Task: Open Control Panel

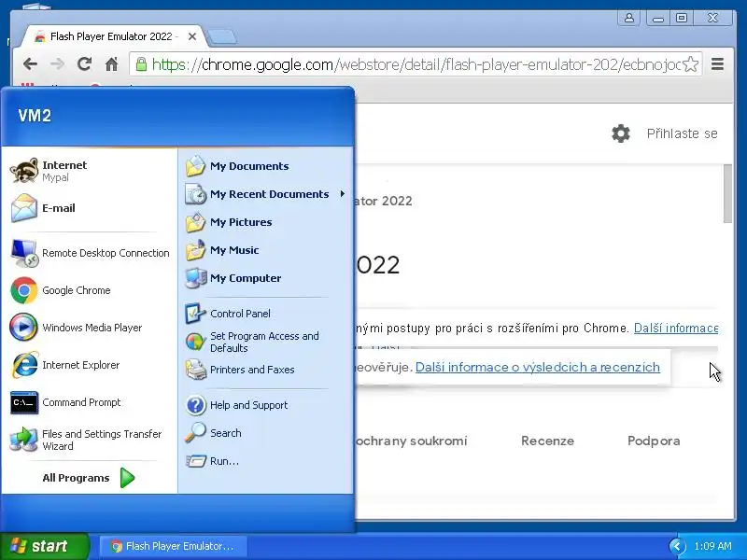Action: tap(266, 314)
